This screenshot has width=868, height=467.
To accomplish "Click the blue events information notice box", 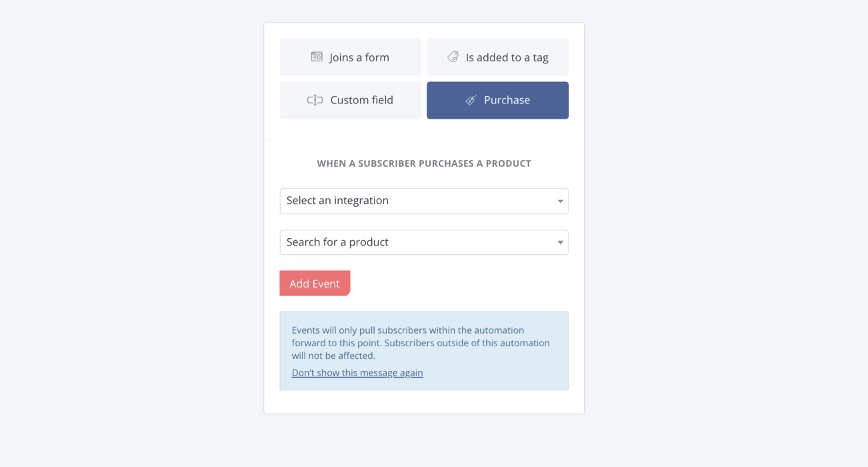I will pos(424,351).
